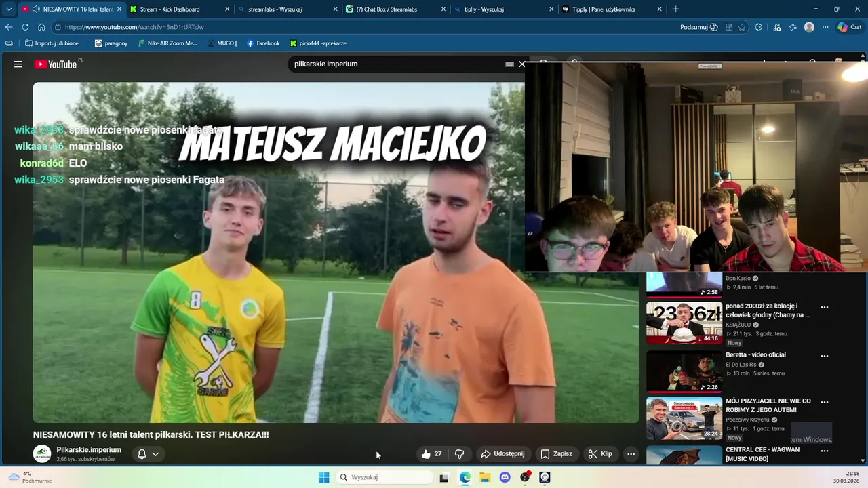
Task: Open options for Beretta video oficial
Action: [825, 356]
